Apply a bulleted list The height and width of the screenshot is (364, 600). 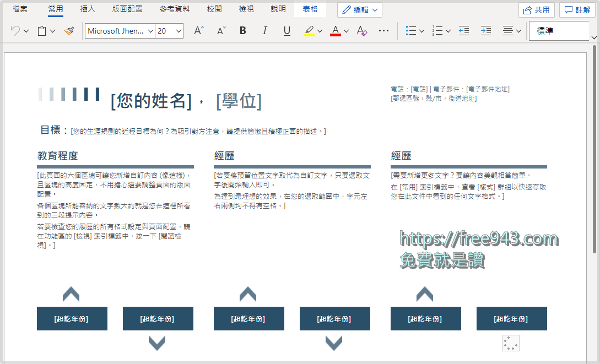tap(412, 31)
